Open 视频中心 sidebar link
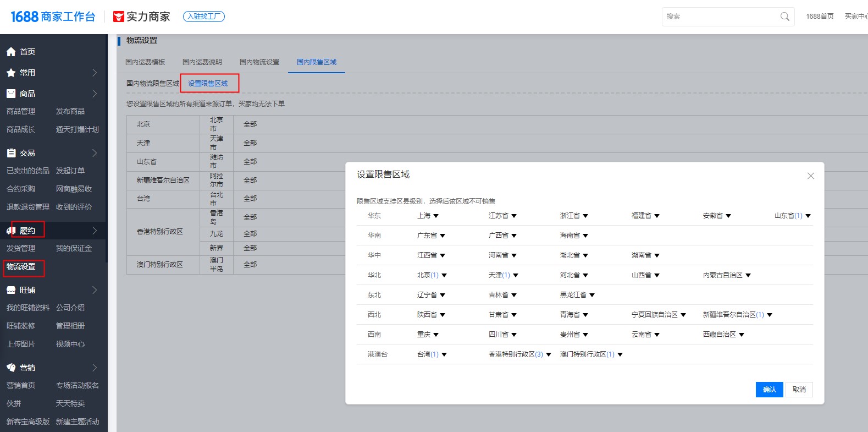 click(70, 344)
